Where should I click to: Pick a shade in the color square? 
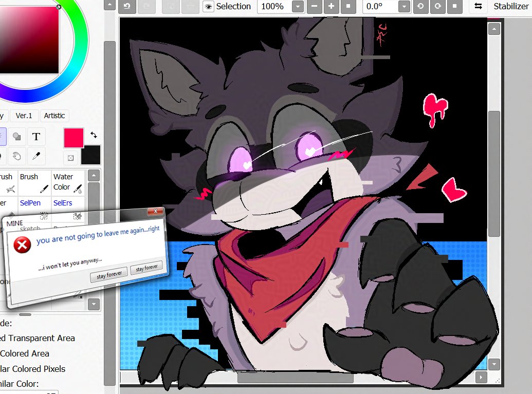pos(29,40)
